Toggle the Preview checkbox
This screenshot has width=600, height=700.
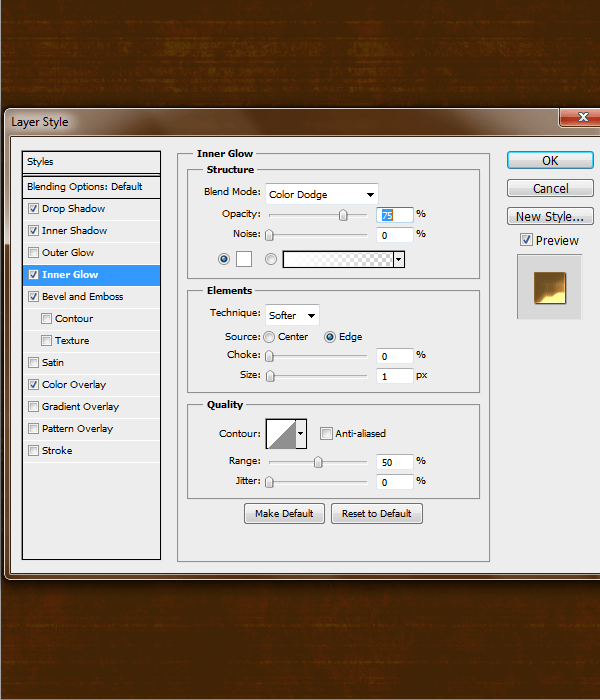tap(526, 240)
